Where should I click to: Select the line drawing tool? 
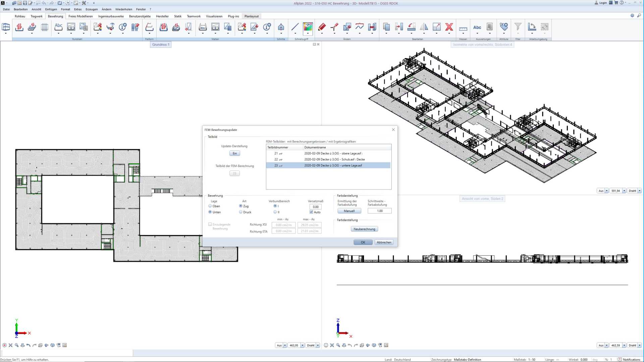pos(295,27)
